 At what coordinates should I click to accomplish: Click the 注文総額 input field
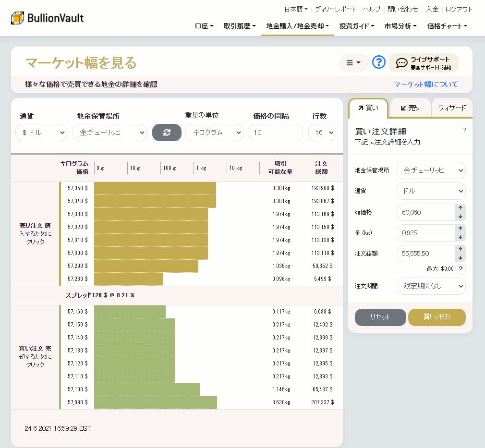click(x=426, y=254)
